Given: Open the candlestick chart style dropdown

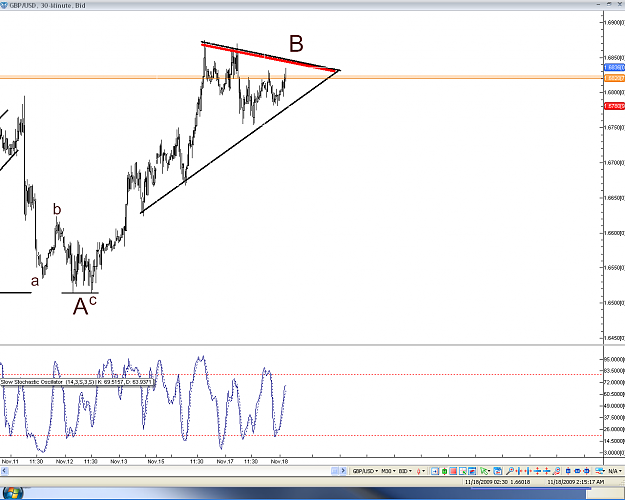Looking at the screenshot, I should (421, 471).
